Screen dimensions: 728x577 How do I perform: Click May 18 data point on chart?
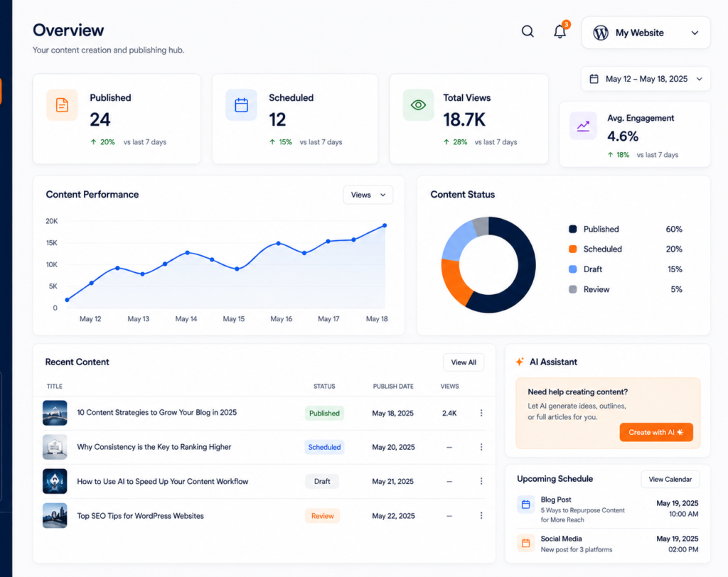click(x=385, y=225)
